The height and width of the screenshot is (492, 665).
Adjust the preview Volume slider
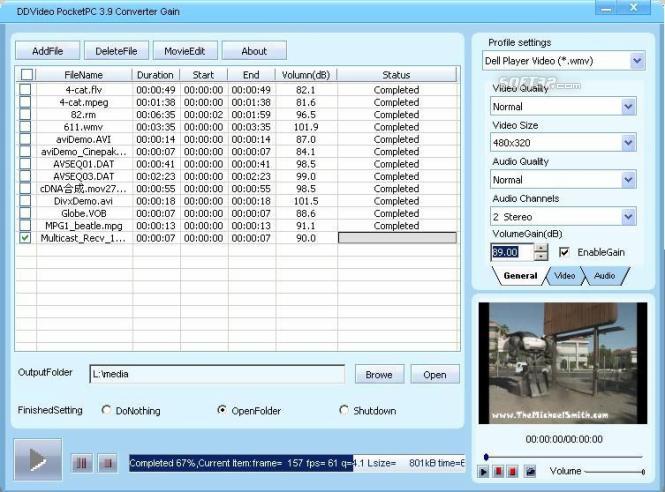613,472
